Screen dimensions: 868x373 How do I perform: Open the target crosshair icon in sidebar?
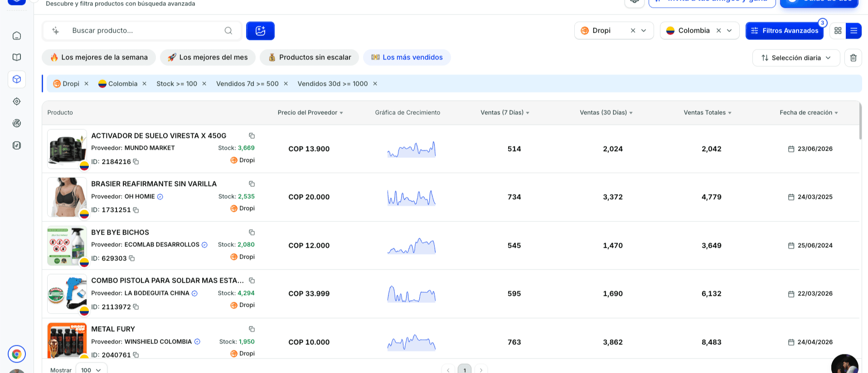pos(17,101)
